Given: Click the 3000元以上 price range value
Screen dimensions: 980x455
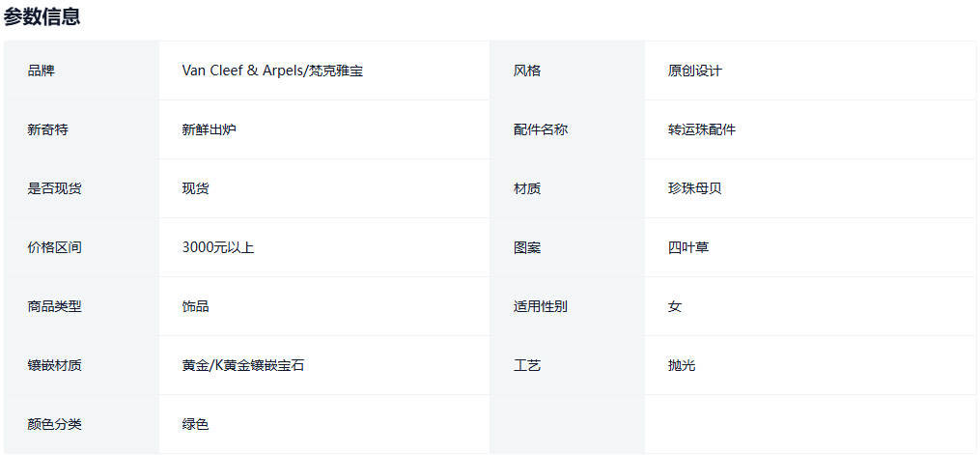Looking at the screenshot, I should click(218, 247).
